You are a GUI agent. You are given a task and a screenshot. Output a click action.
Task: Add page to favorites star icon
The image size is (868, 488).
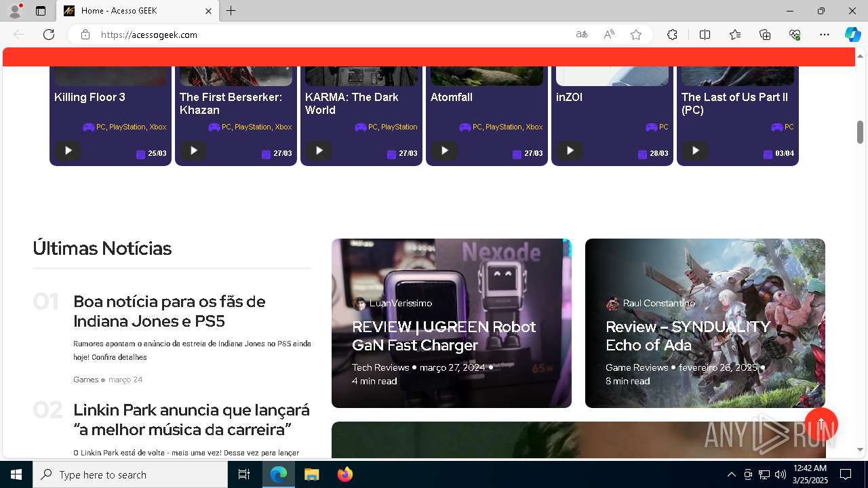click(636, 35)
